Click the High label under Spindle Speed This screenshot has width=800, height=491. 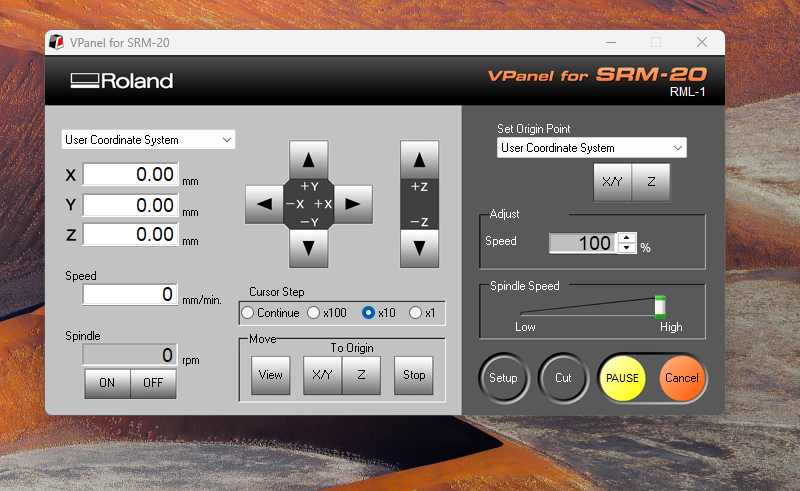pyautogui.click(x=671, y=327)
